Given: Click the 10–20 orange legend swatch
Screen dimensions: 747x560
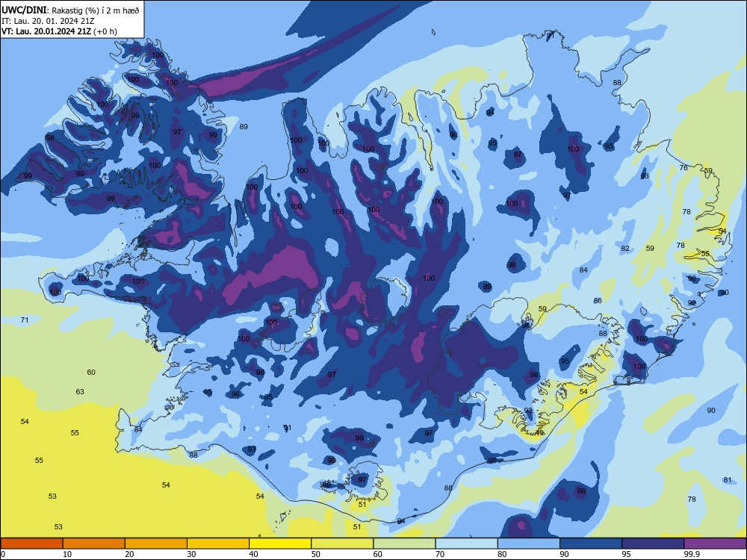Looking at the screenshot, I should click(x=94, y=544).
